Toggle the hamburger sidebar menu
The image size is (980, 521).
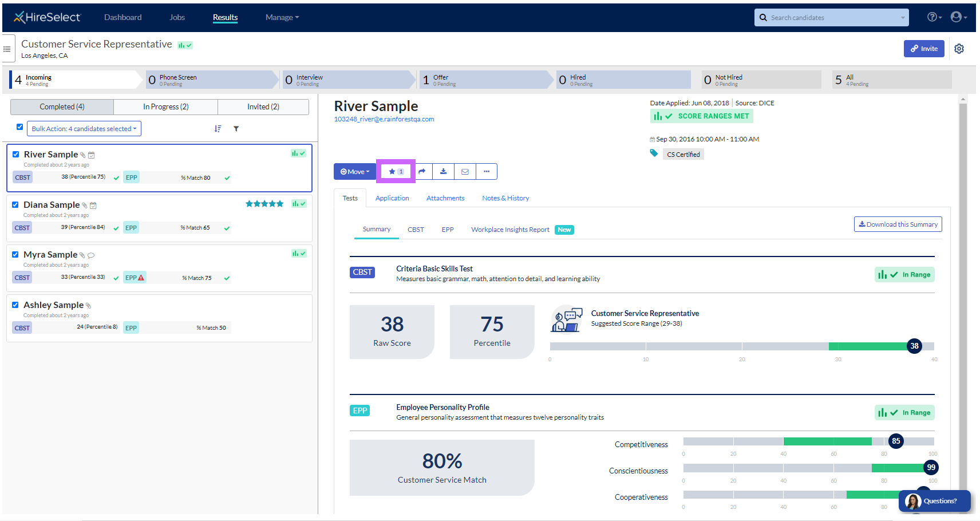(7, 49)
